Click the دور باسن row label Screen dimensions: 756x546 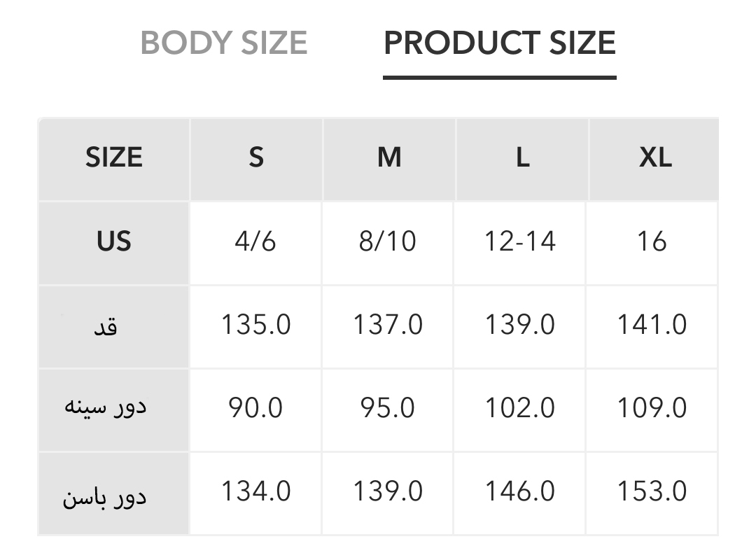click(x=105, y=498)
